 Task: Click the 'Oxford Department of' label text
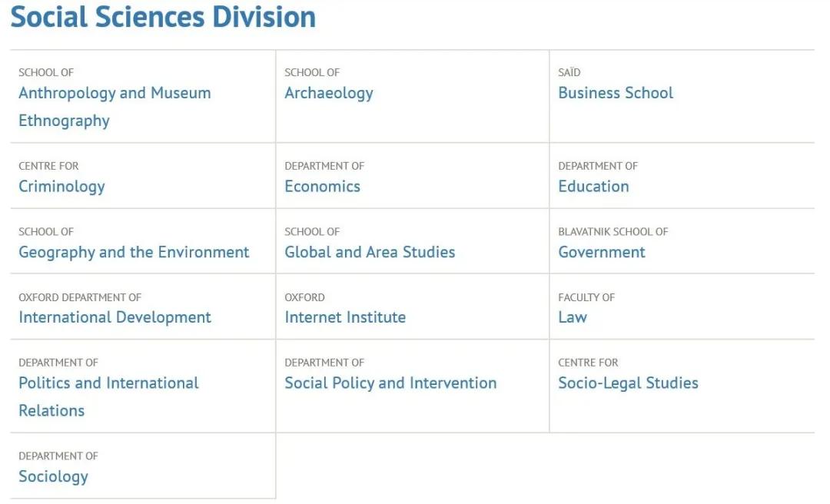pos(80,297)
